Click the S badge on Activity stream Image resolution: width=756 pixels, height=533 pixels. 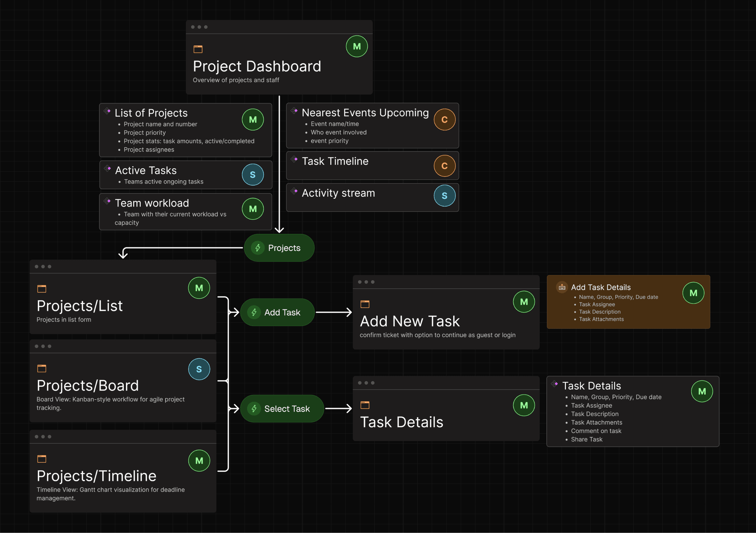444,196
